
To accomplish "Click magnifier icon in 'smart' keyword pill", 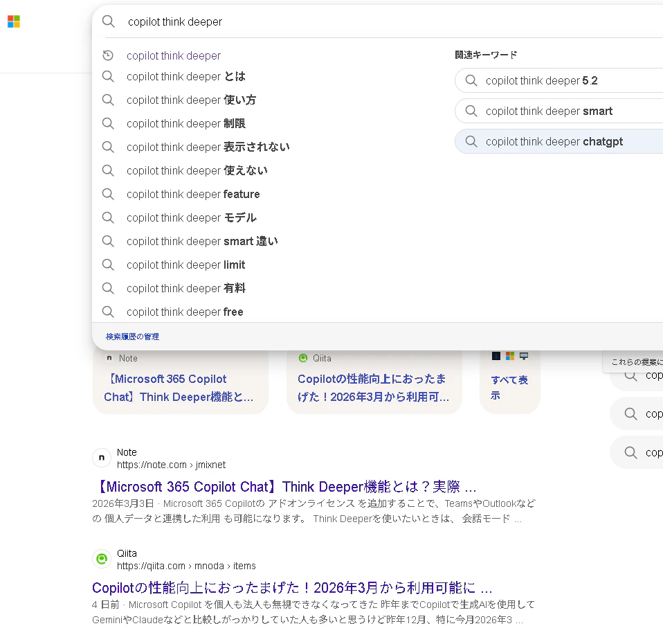I will coord(471,111).
